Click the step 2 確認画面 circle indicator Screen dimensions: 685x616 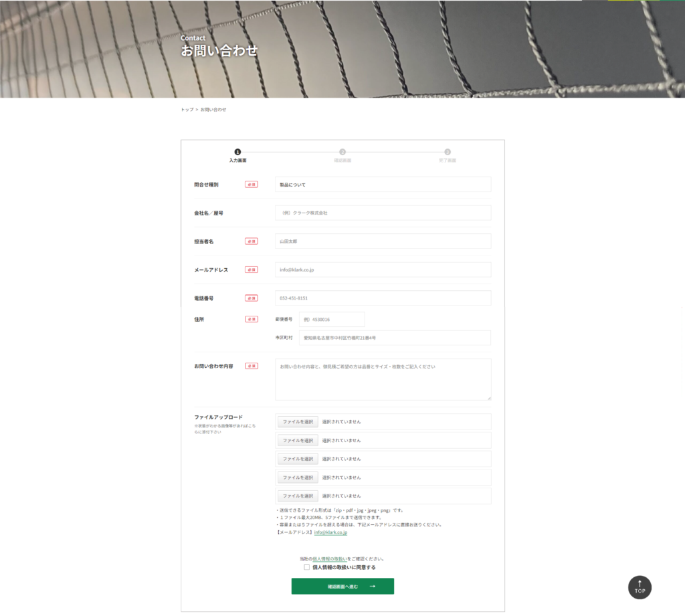click(x=342, y=152)
